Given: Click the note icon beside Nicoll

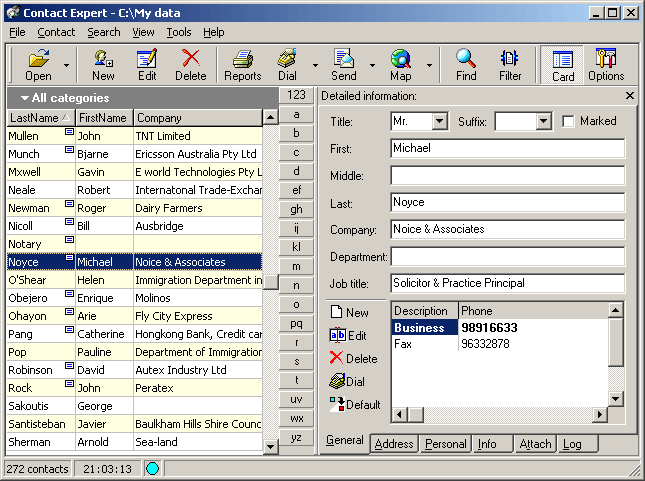Looking at the screenshot, I should (x=70, y=222).
